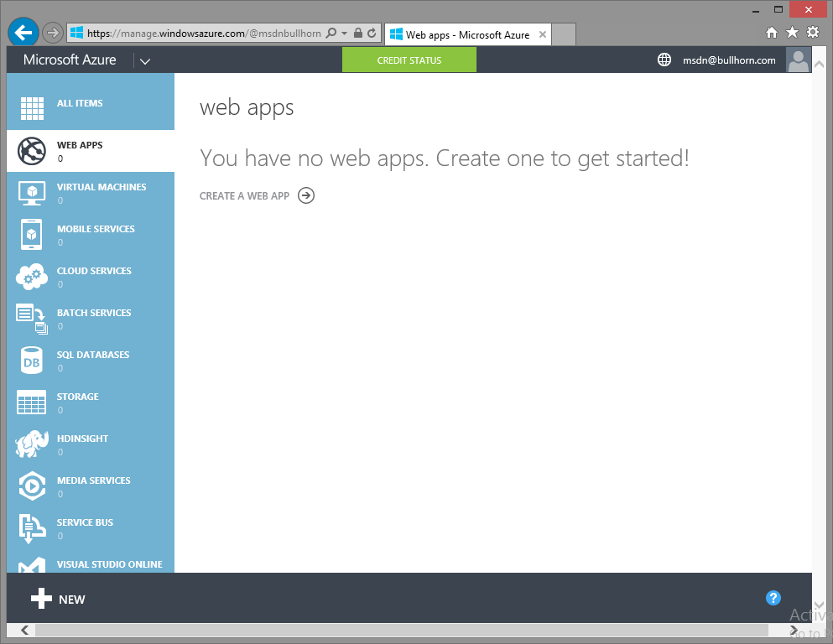
Task: Open the browser Tools gear icon
Action: pos(813,33)
